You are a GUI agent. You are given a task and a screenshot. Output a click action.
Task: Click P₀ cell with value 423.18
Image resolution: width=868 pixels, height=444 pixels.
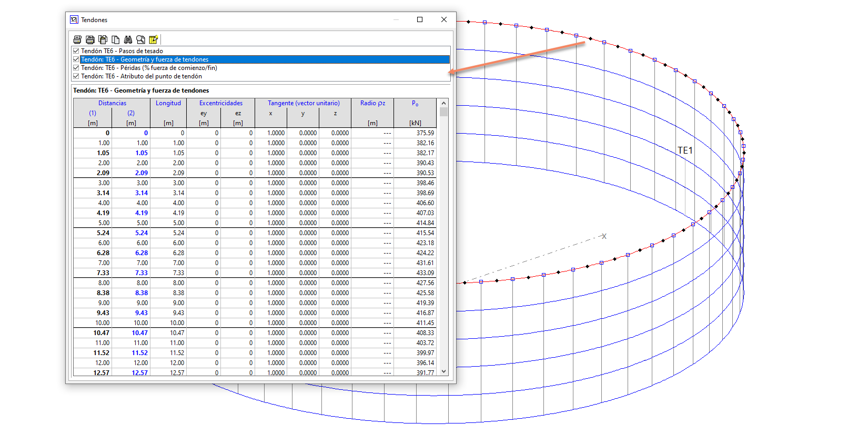[x=415, y=243]
